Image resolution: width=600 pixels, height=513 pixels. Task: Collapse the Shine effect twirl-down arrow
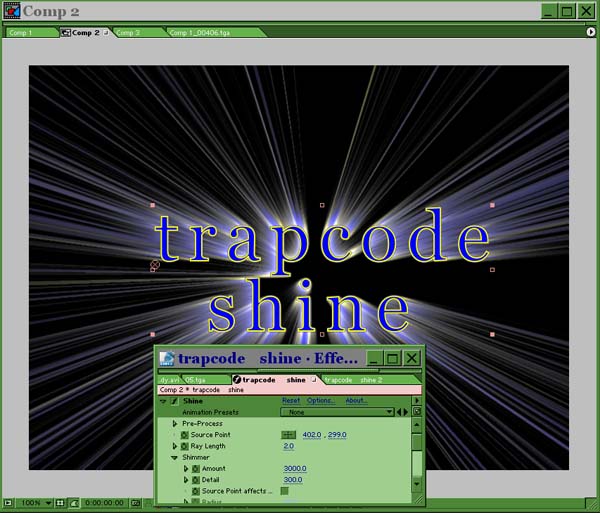163,401
